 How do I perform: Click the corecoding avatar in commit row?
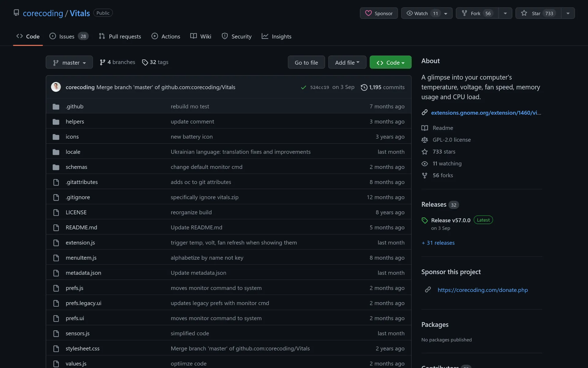[x=56, y=87]
